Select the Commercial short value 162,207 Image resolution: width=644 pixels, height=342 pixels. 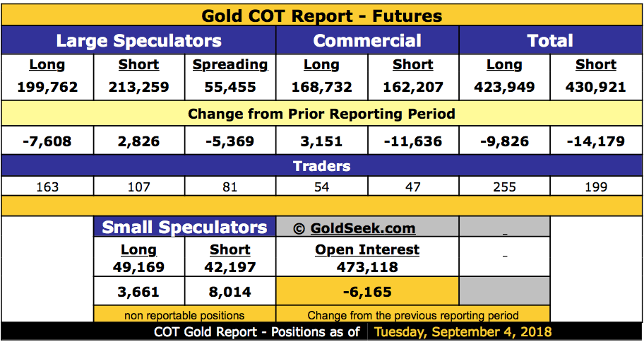413,88
